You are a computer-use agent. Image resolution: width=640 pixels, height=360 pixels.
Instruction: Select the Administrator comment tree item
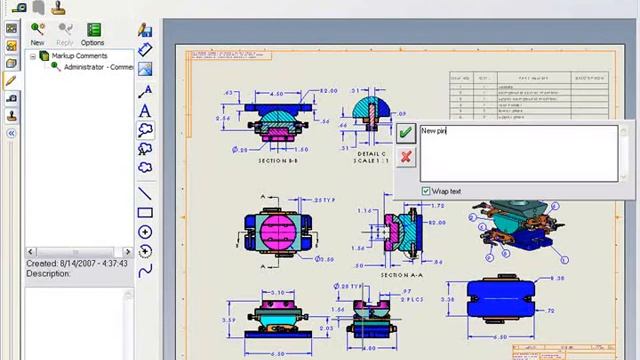98,67
